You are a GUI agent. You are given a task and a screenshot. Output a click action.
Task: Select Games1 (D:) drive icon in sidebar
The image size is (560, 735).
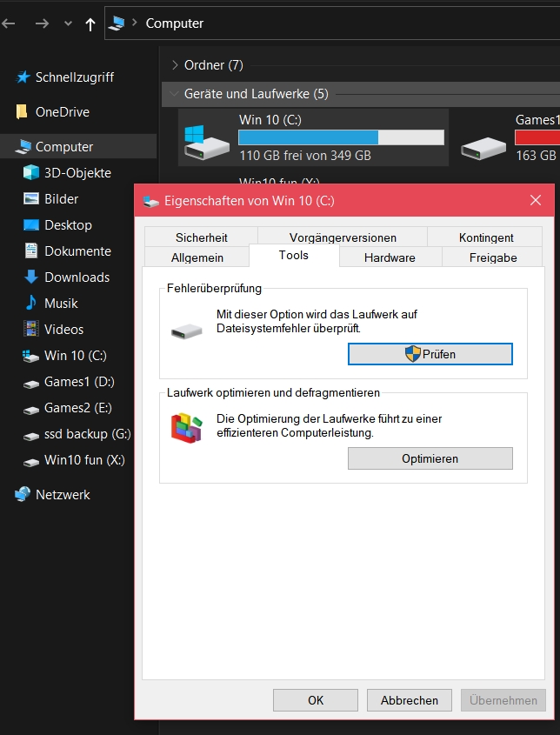coord(31,384)
